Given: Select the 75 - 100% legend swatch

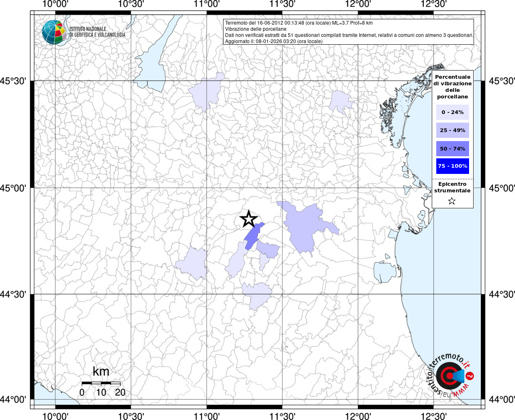Looking at the screenshot, I should [x=453, y=166].
